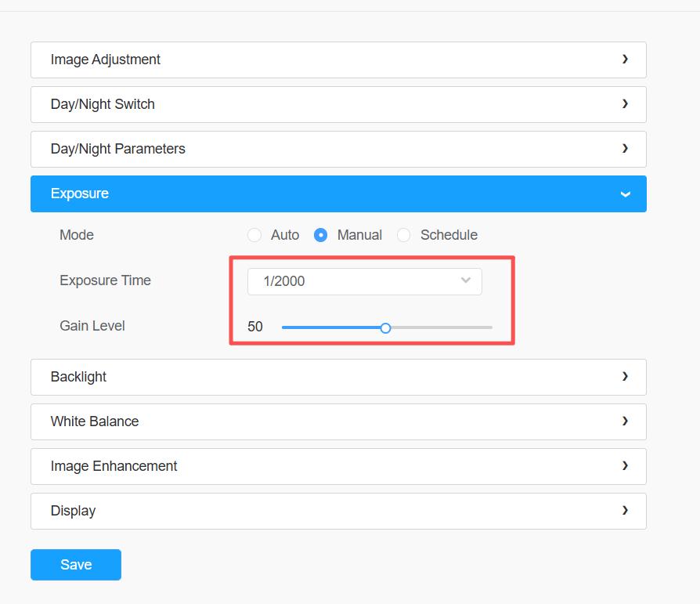
Task: Open the Exposure Time dropdown showing 1/2000
Action: pyautogui.click(x=365, y=281)
